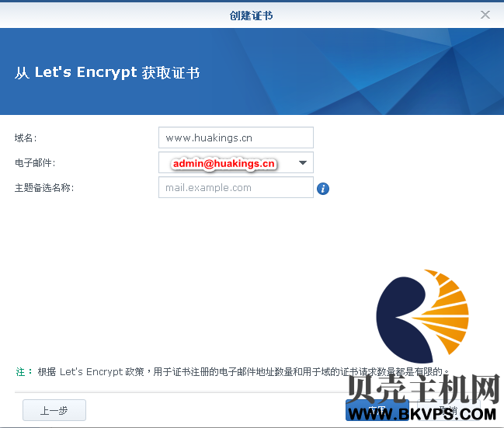Click the 从 Let's Encrypt 获取证书 heading
The image size is (504, 428).
pos(107,72)
